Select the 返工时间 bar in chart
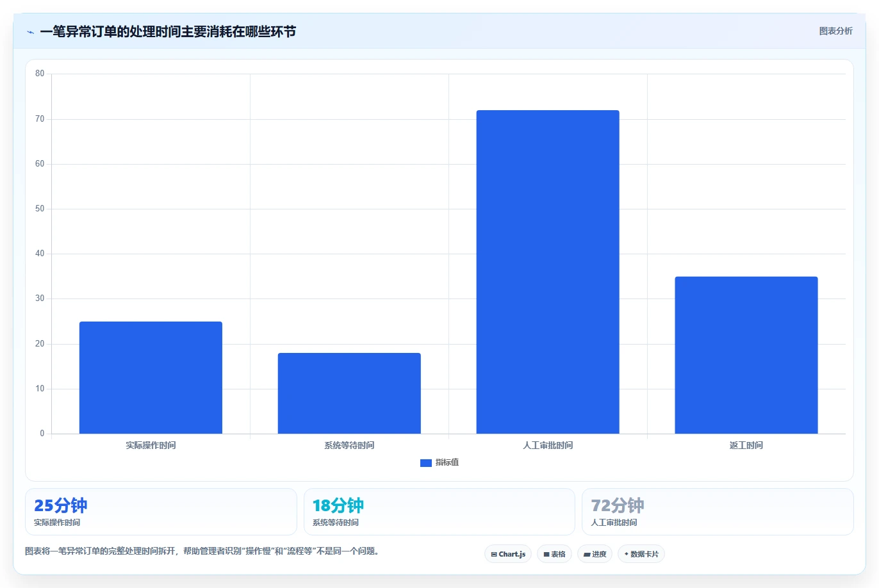This screenshot has width=879, height=588. click(x=746, y=355)
